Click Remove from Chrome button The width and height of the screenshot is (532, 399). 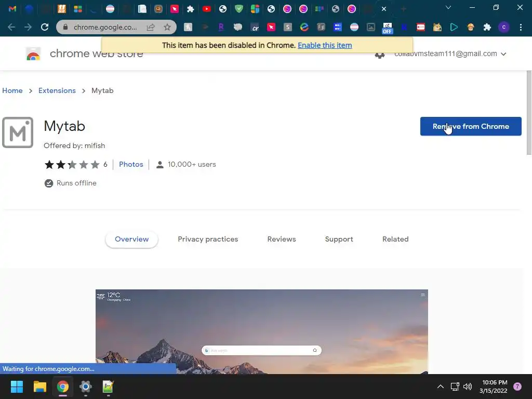tap(471, 126)
